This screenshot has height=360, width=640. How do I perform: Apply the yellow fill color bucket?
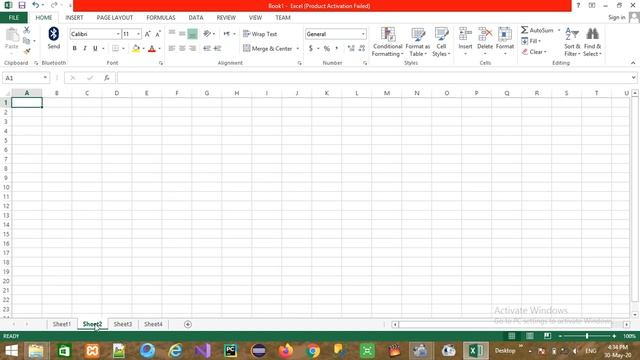coord(136,49)
